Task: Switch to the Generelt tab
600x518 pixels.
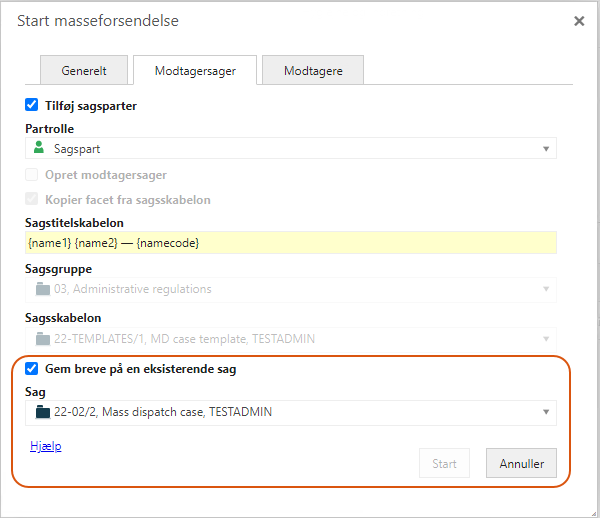Action: click(x=84, y=70)
